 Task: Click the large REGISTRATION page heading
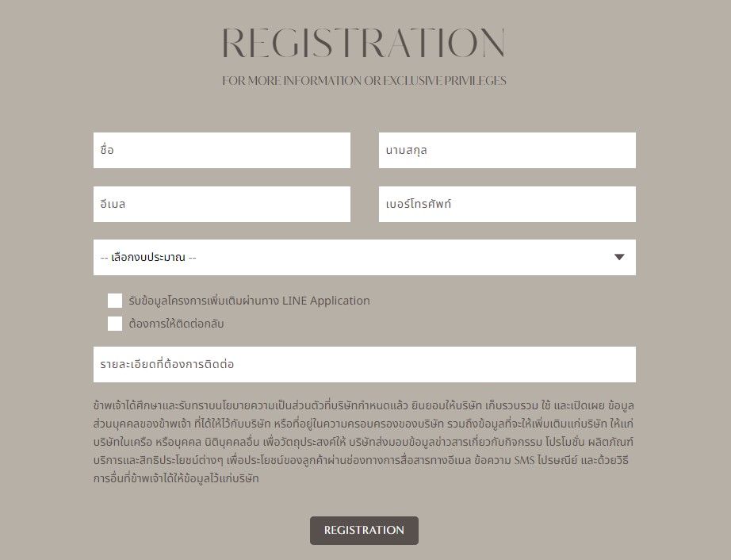[364, 42]
